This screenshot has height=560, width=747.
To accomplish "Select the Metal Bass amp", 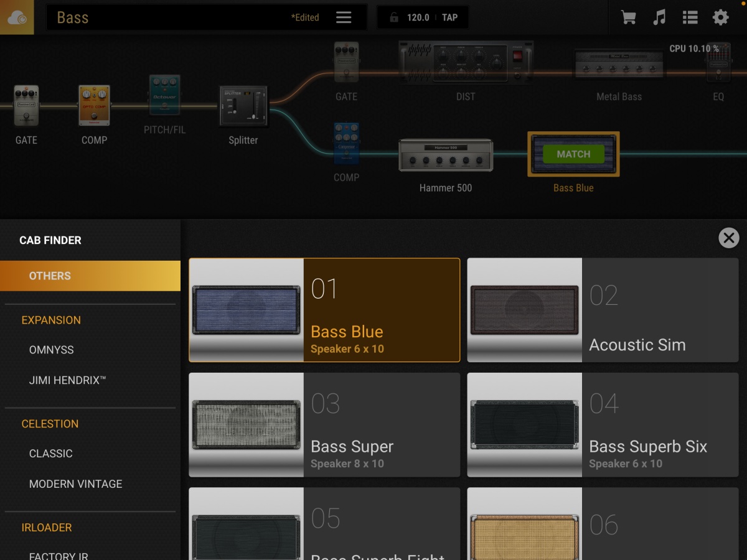I will 619,65.
